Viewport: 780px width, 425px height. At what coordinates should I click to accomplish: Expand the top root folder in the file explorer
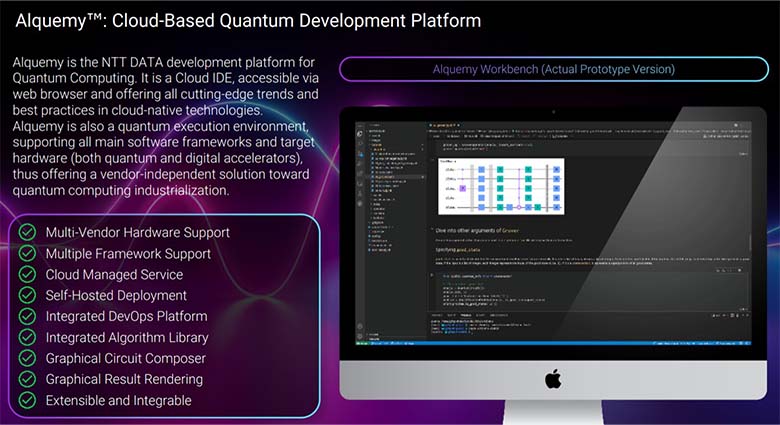tap(372, 132)
